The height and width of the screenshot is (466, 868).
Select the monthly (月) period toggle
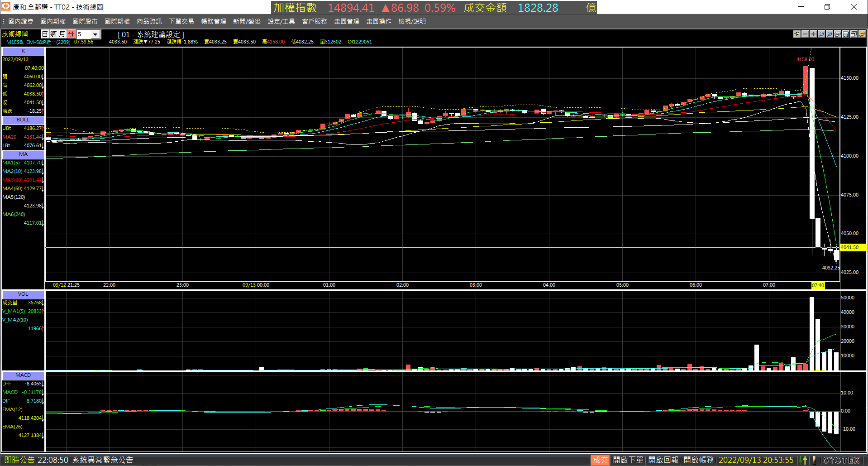coord(62,34)
